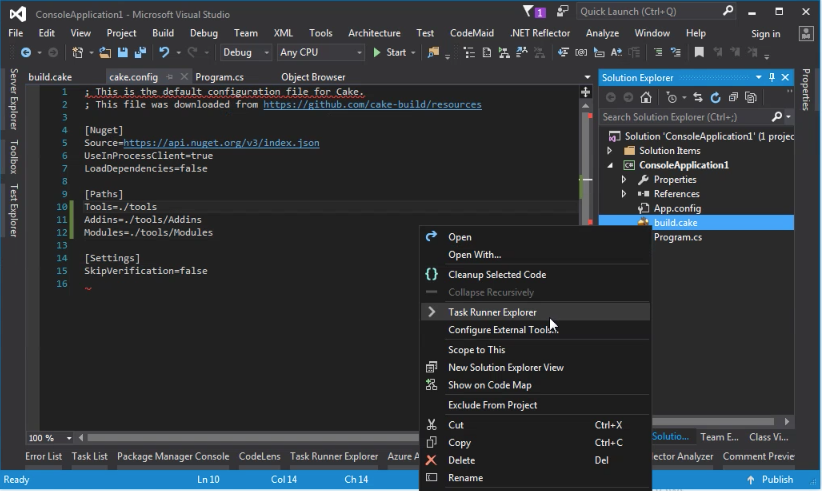Click the Visual Studio logo in the title bar

18,14
